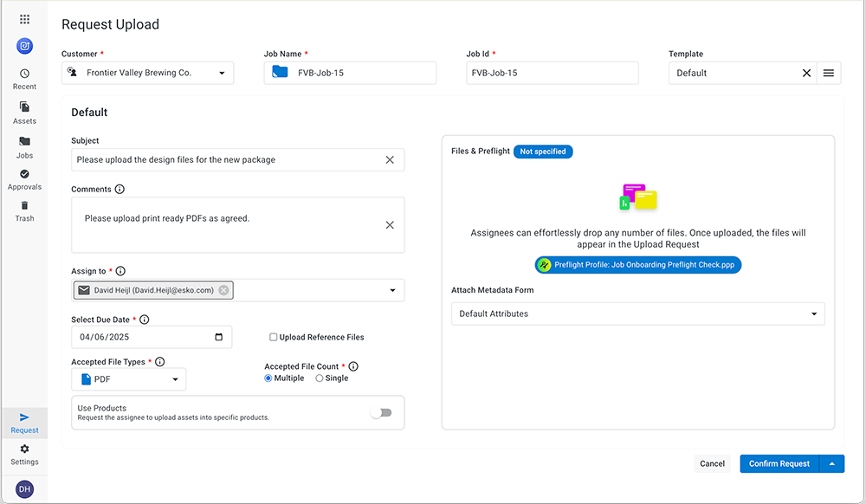Image resolution: width=866 pixels, height=504 pixels.
Task: Click the Comments info icon
Action: point(120,189)
